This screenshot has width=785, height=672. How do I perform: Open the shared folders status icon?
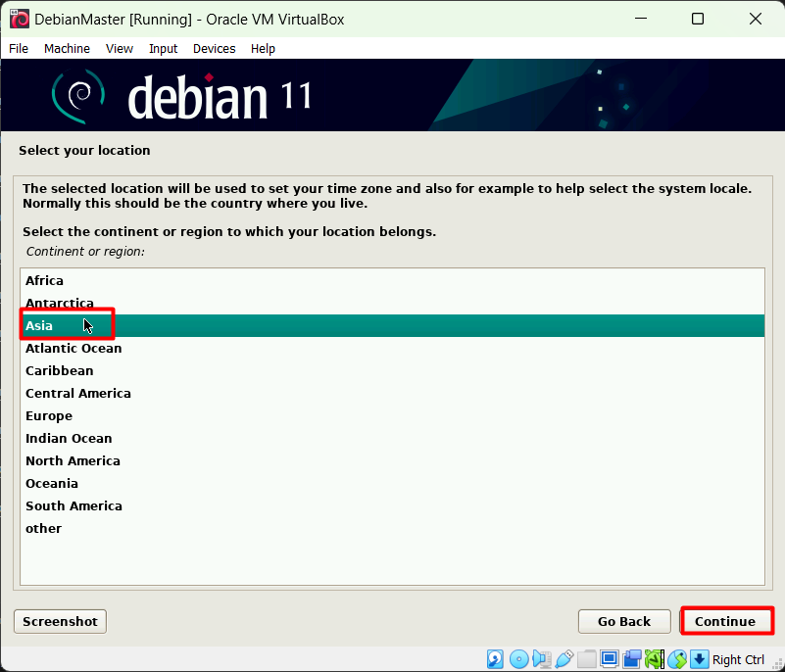click(586, 659)
